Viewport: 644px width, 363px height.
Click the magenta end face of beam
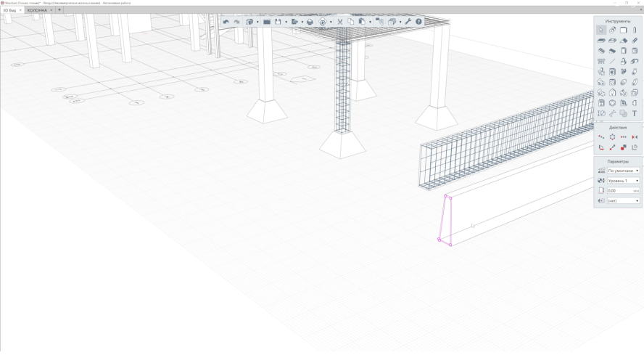[x=445, y=220]
